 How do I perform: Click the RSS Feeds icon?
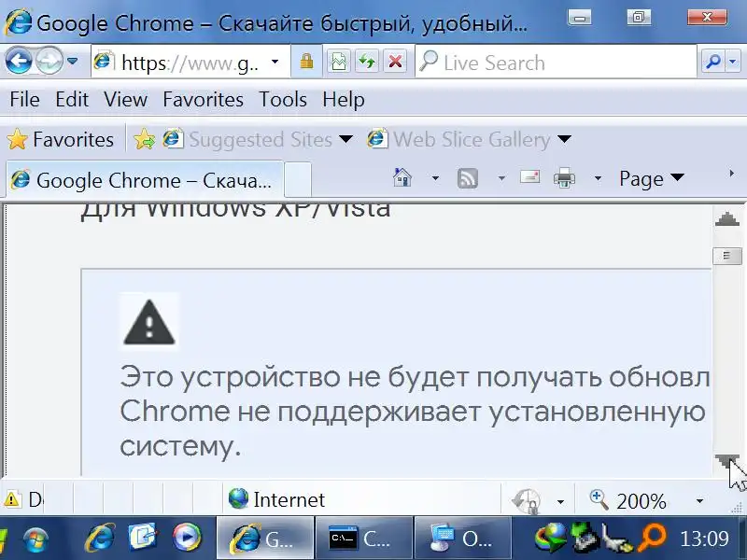click(468, 178)
